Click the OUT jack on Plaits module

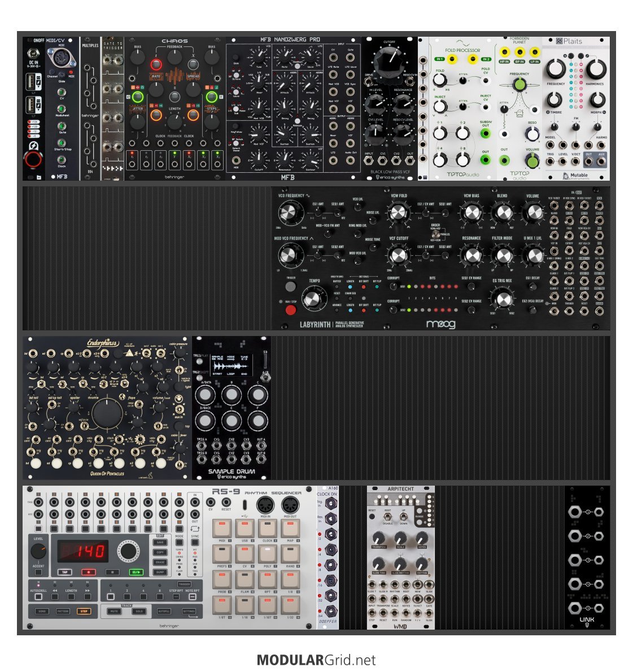pyautogui.click(x=589, y=162)
